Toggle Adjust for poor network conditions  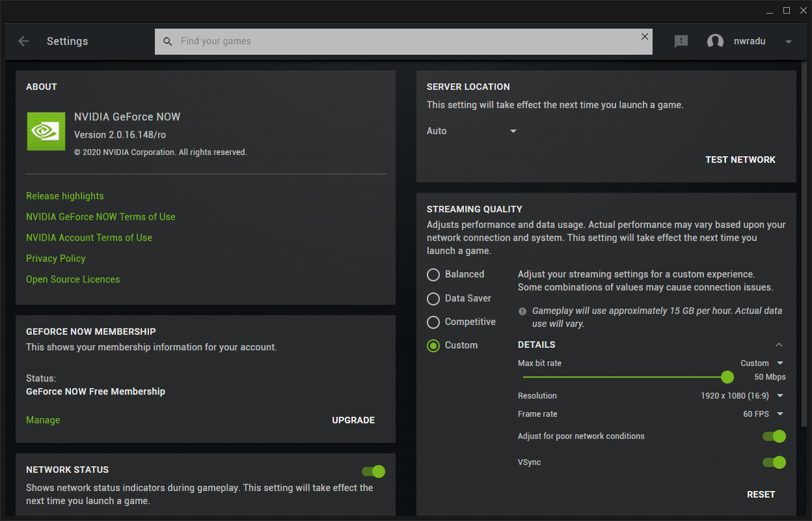(x=774, y=436)
